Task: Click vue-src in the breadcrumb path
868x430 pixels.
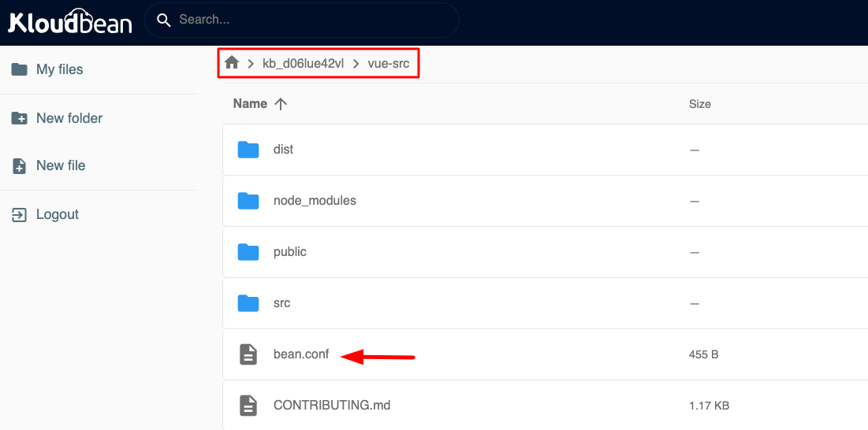Action: [x=389, y=63]
